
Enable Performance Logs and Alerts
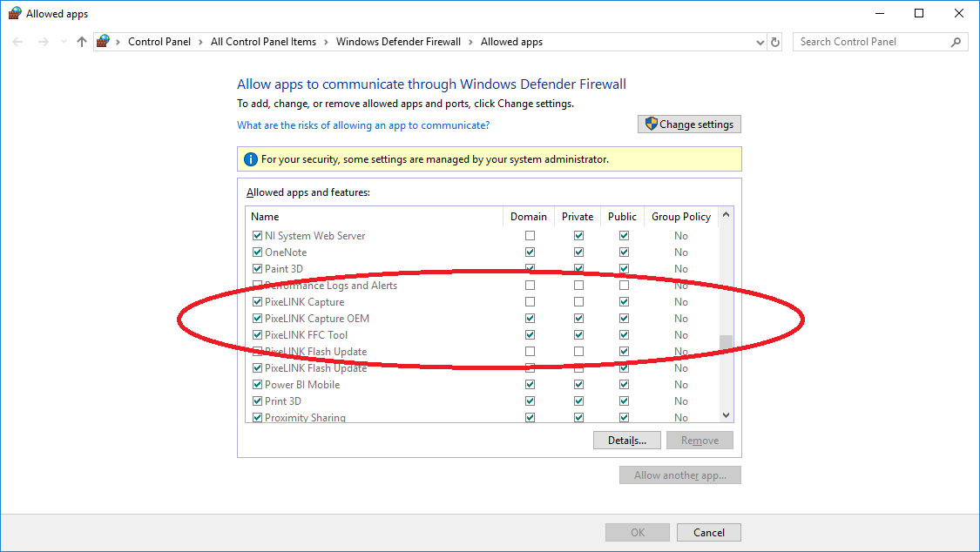tap(257, 285)
